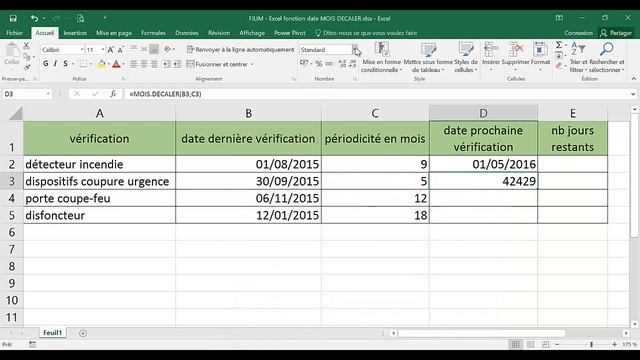This screenshot has width=640, height=360.
Task: Click Fusionner et centrer
Action: pyautogui.click(x=217, y=64)
